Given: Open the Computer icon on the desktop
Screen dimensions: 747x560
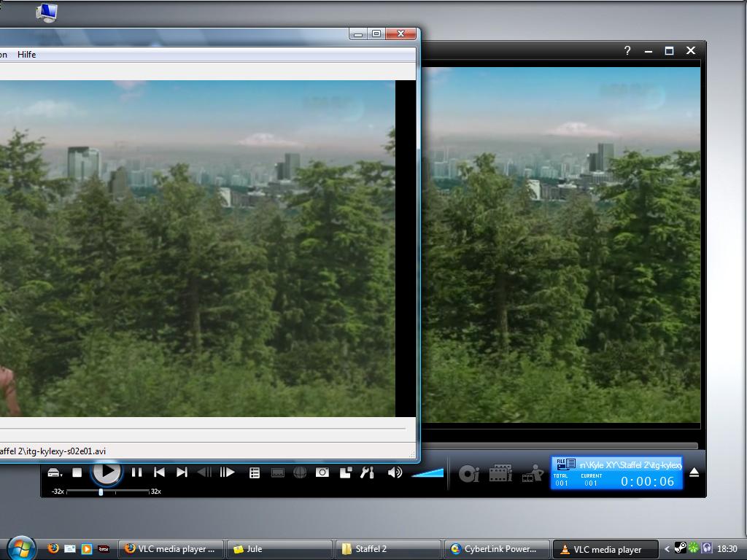Looking at the screenshot, I should pos(47,12).
